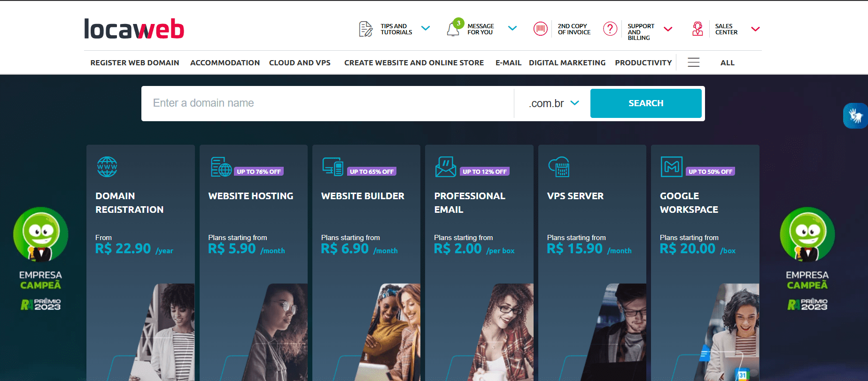
Task: Click the sign language accessibility icon
Action: pos(855,116)
